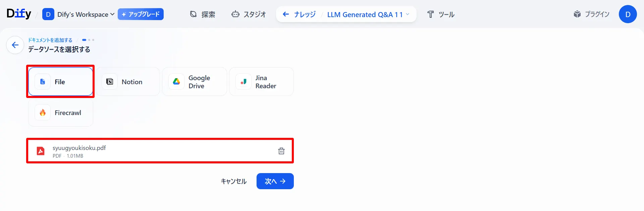Select the File data source card
This screenshot has width=644, height=211.
60,82
